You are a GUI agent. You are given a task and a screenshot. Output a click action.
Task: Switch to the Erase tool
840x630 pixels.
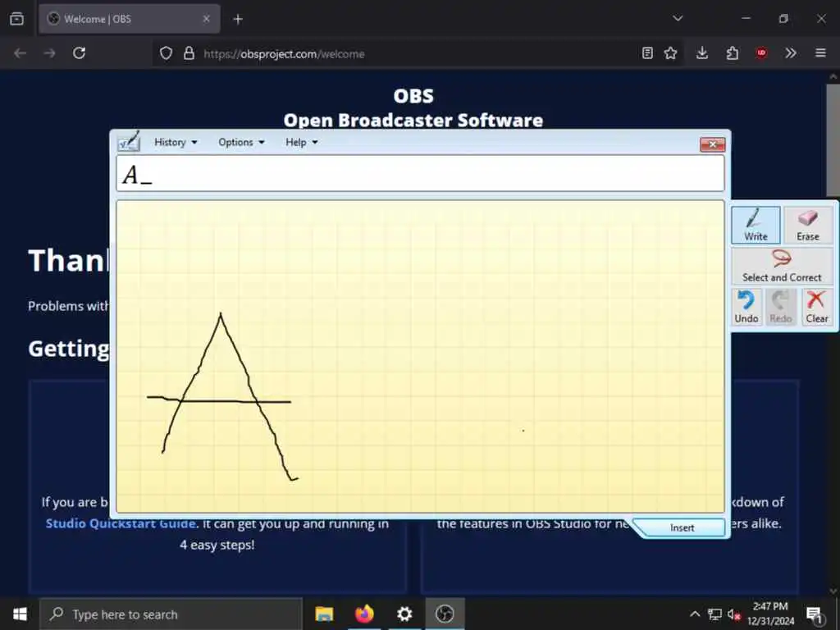coord(807,225)
